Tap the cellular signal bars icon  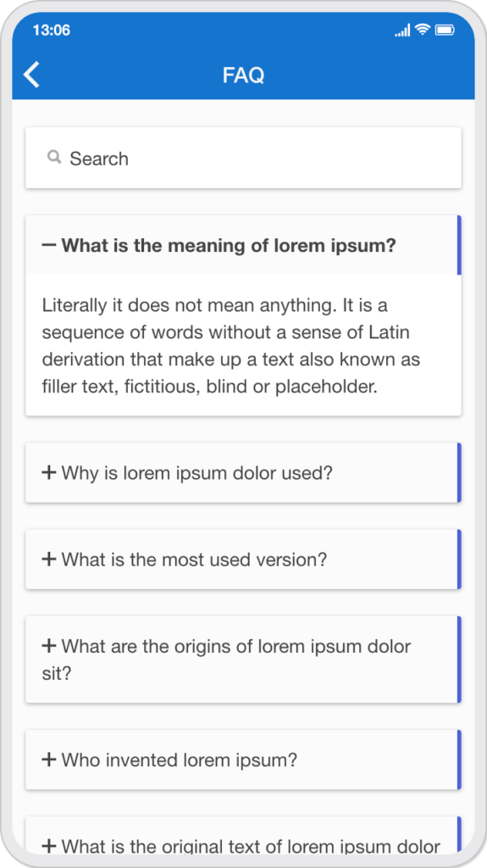tap(402, 31)
